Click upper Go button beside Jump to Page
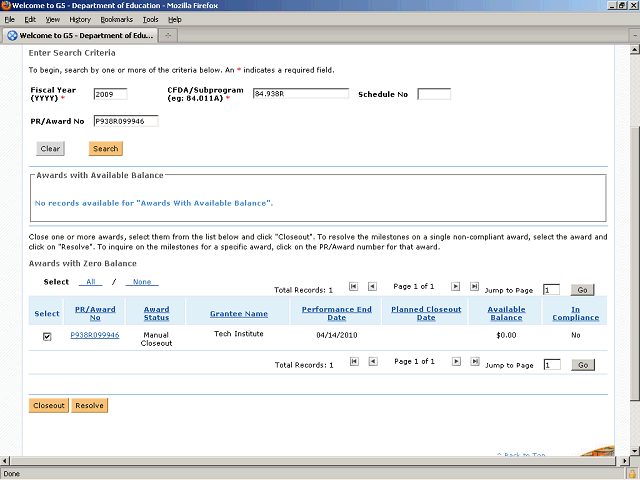This screenshot has width=640, height=480. [x=582, y=290]
